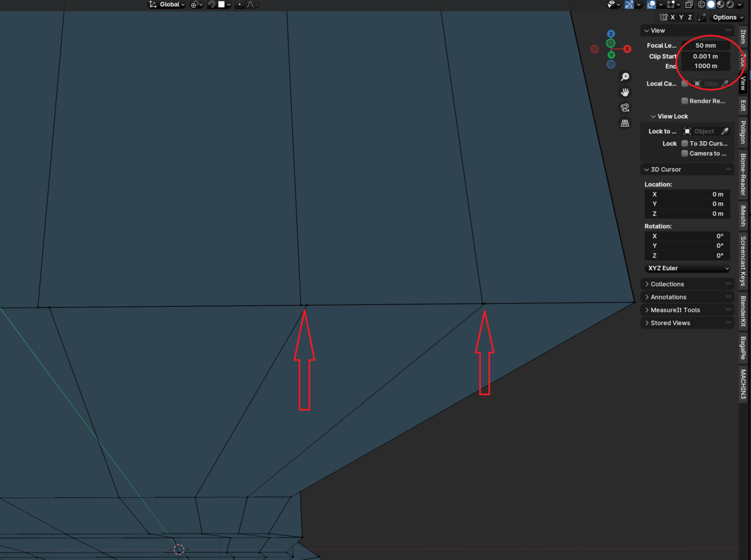Viewport: 751px width, 560px height.
Task: Open the iMeshh sidebar tab
Action: click(x=743, y=216)
